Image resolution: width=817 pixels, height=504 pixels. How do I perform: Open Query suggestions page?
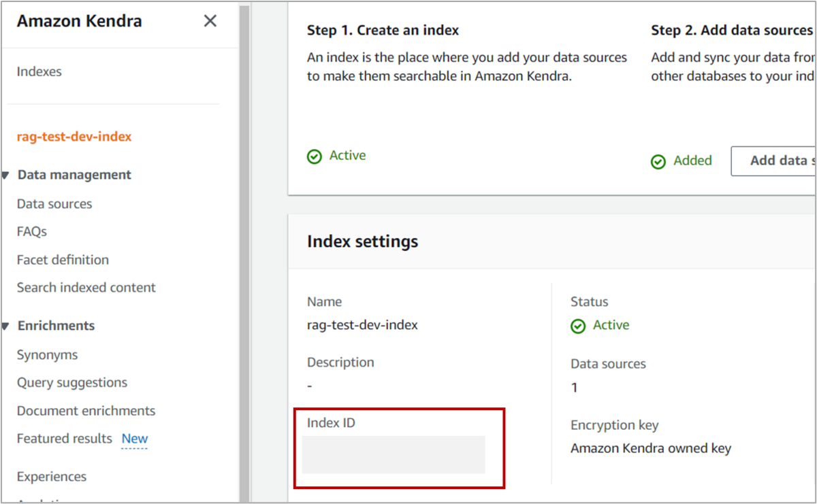tap(72, 383)
